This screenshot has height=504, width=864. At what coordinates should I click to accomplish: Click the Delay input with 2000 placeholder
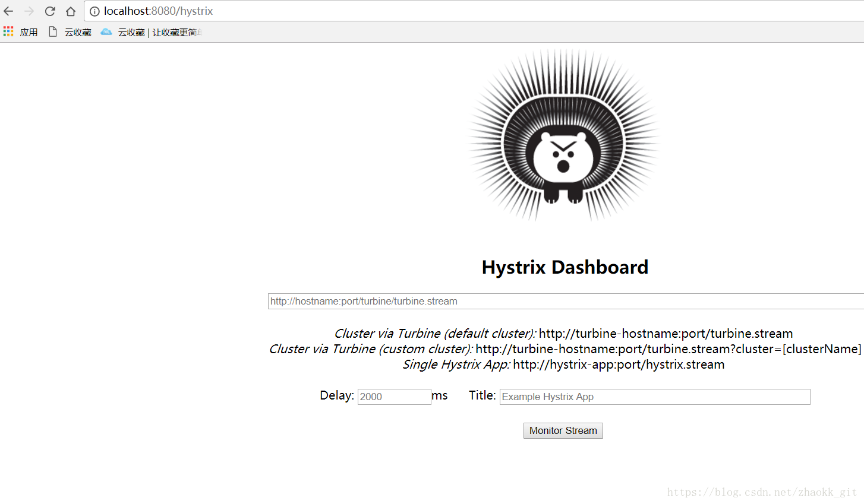[394, 397]
